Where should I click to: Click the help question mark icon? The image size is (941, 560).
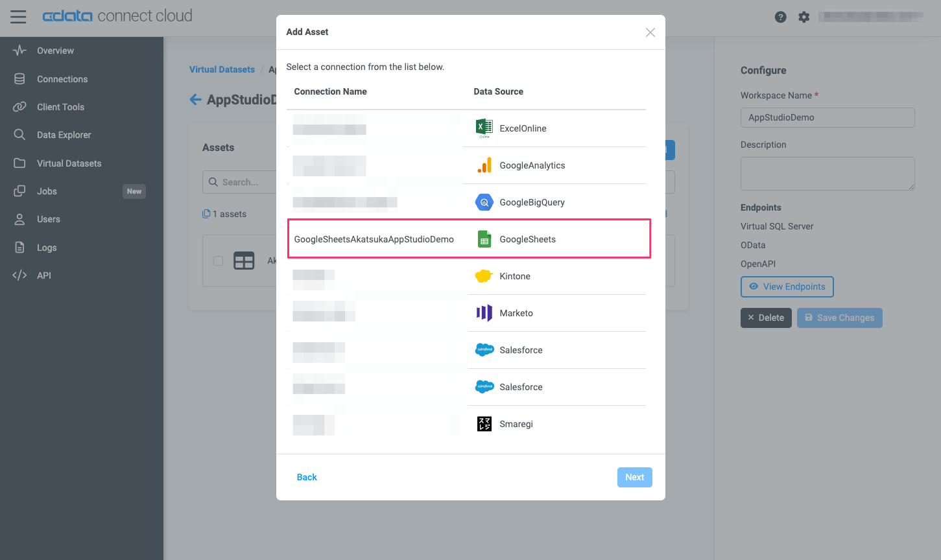[x=780, y=17]
